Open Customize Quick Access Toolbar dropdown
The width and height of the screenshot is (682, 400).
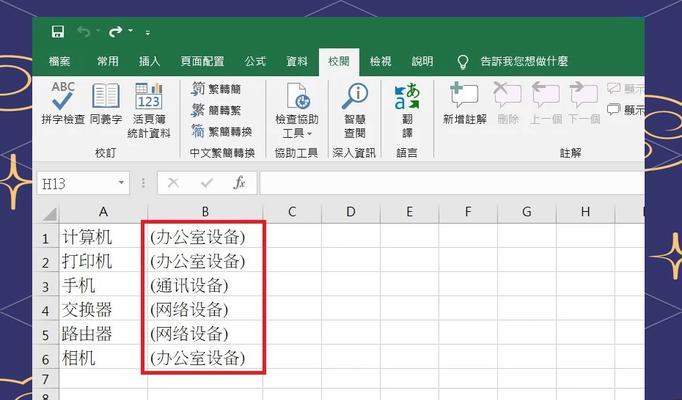coord(148,32)
